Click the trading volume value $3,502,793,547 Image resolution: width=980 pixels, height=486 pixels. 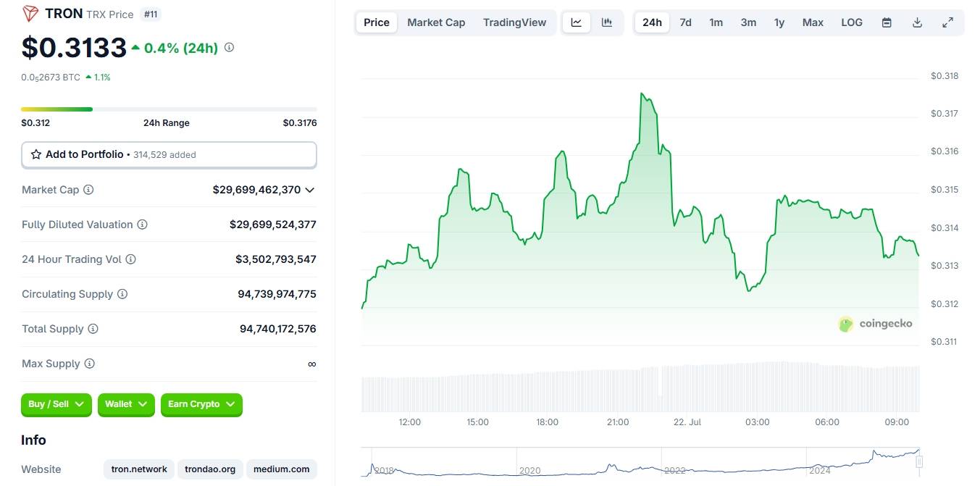pos(276,259)
